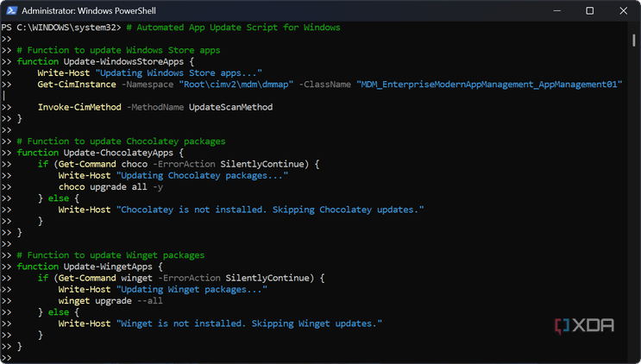Image resolution: width=641 pixels, height=364 pixels.
Task: Click the 'Get-CimInstance' cmdlet
Action: point(77,85)
